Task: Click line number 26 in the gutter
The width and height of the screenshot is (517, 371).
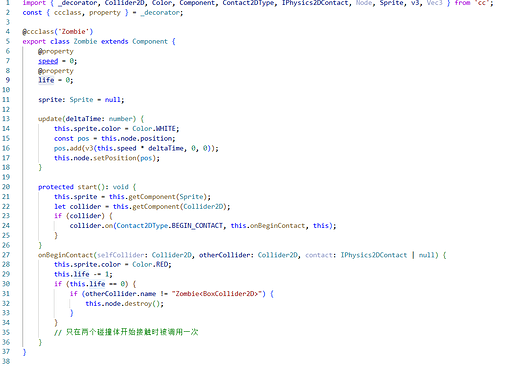Action: 6,245
